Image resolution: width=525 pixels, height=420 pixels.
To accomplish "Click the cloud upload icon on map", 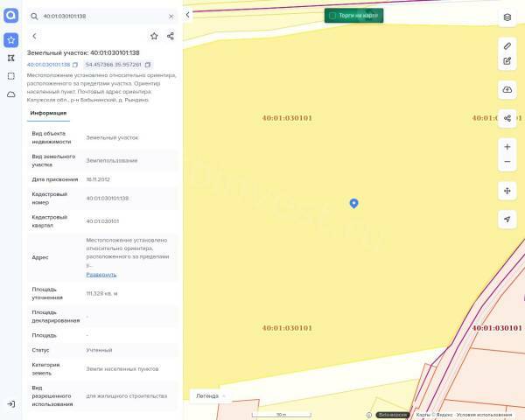I will 507,90.
